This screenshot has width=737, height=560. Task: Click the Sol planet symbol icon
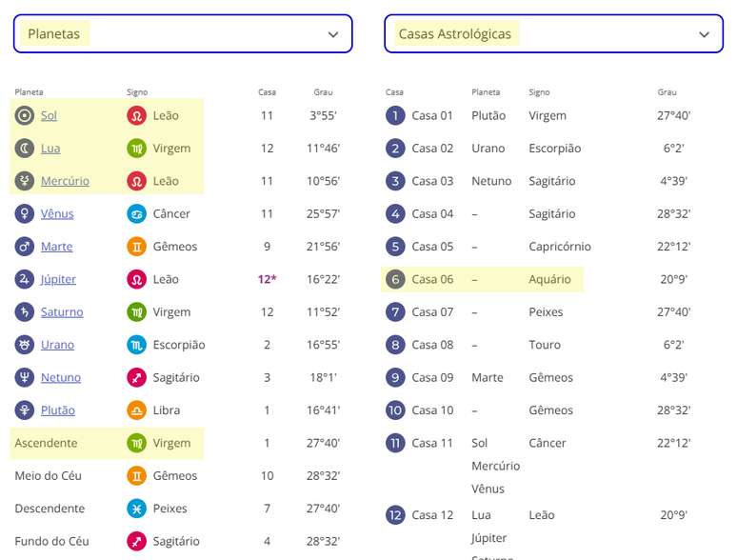(25, 115)
